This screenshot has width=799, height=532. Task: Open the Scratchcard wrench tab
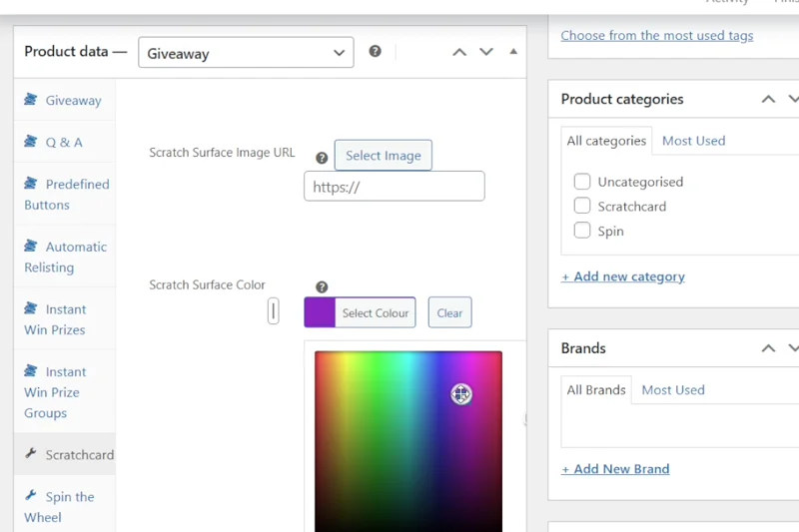click(x=70, y=454)
